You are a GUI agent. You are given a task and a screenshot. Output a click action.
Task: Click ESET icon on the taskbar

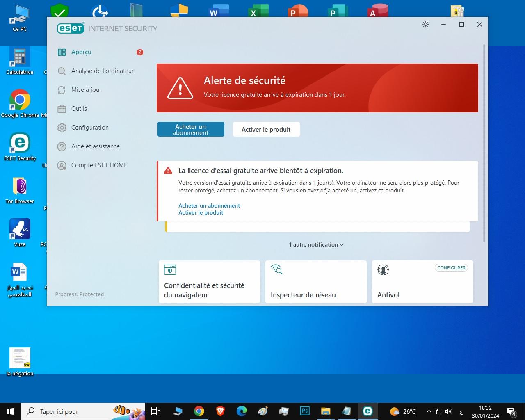pos(367,411)
